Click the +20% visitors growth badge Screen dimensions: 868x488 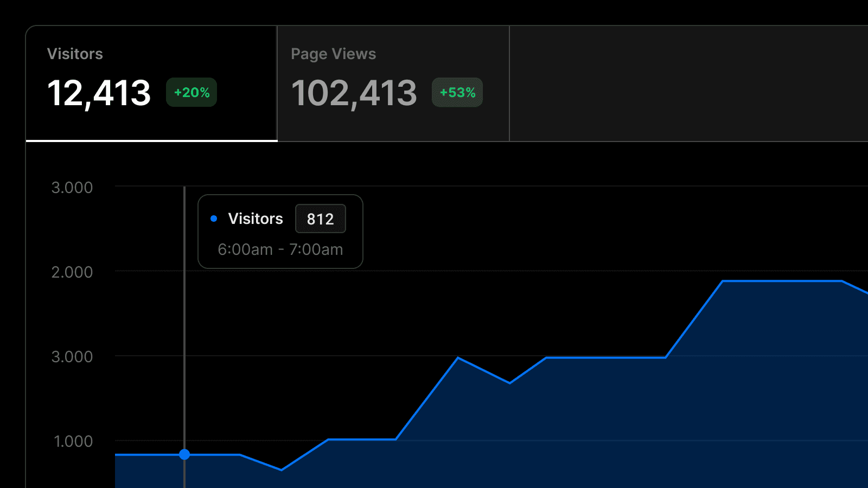click(192, 93)
